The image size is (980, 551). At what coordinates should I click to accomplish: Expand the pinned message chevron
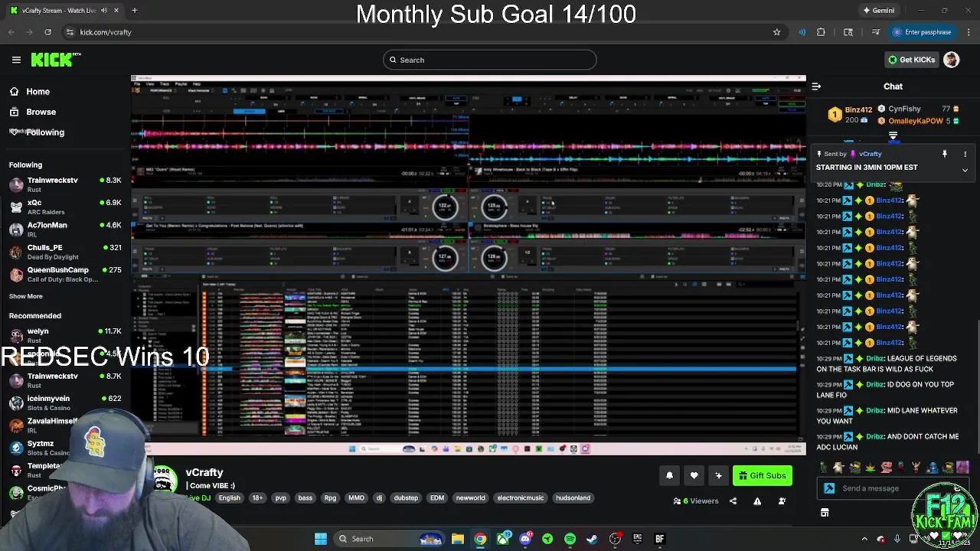[965, 170]
